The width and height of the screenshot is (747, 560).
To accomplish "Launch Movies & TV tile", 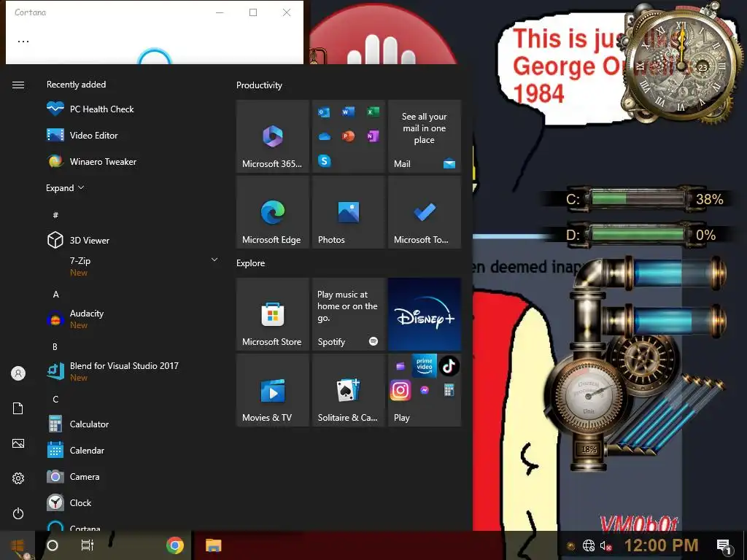I will click(x=273, y=390).
